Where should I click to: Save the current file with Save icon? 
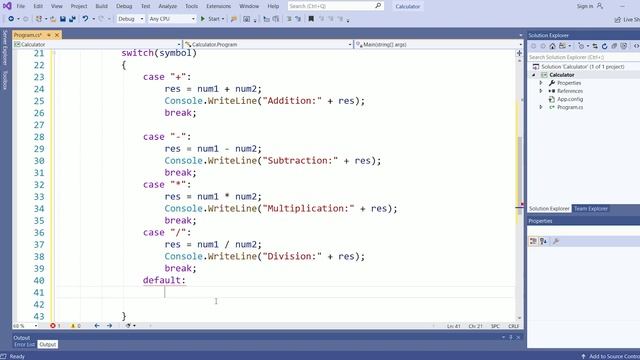click(63, 19)
